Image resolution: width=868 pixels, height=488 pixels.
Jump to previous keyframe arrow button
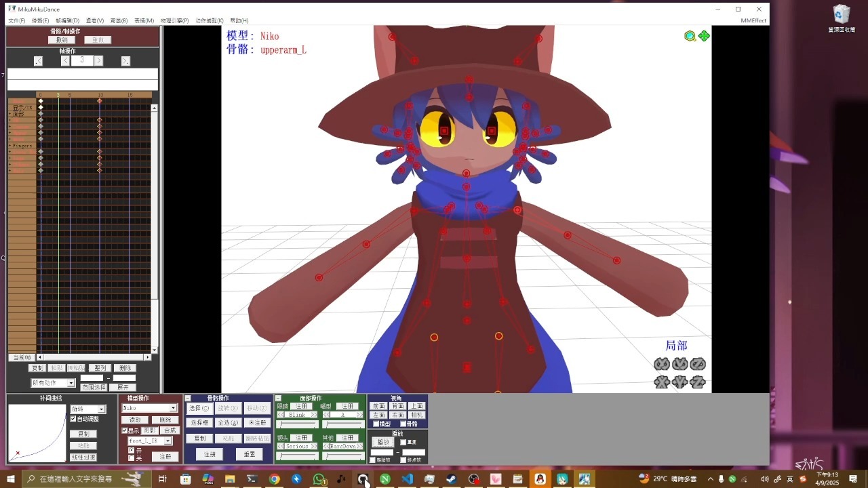(x=38, y=61)
